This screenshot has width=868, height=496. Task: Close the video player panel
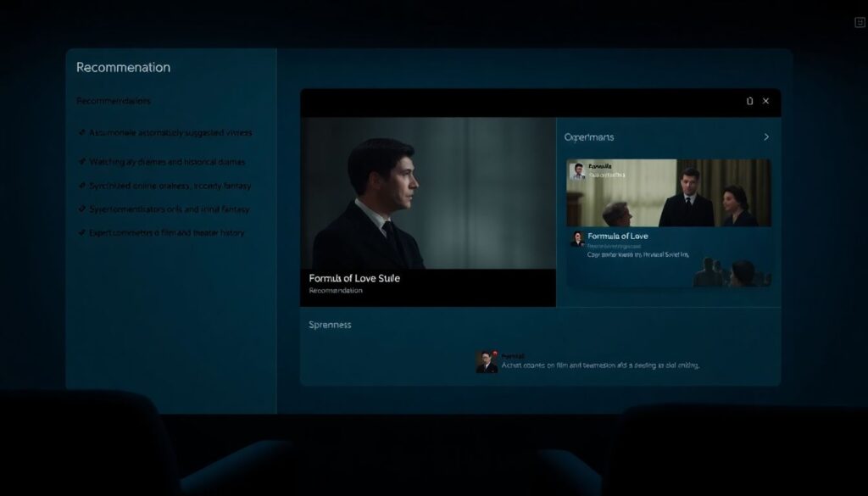click(766, 102)
